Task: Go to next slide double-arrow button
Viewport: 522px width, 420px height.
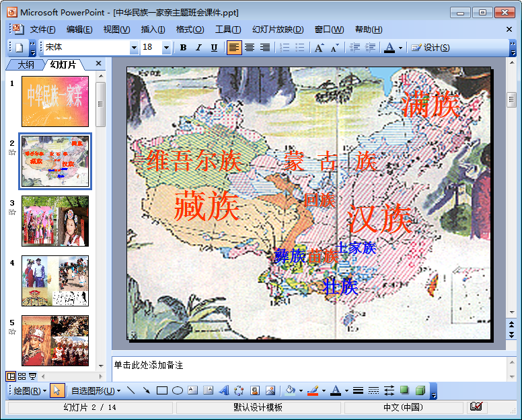Action: [512, 335]
